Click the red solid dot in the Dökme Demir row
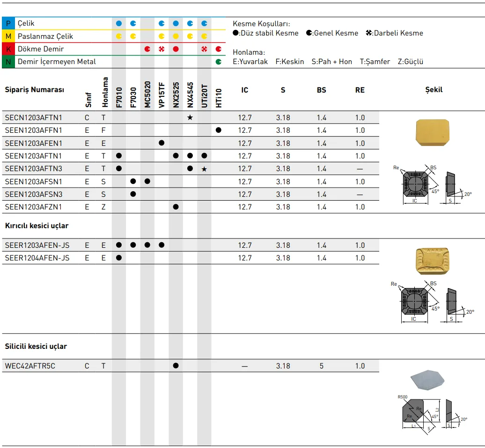 pos(176,49)
